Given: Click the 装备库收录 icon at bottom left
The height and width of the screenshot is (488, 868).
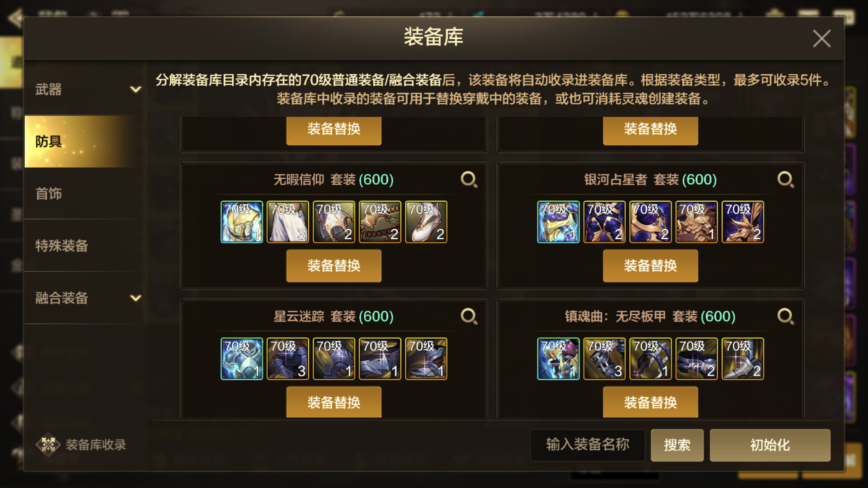Looking at the screenshot, I should point(48,444).
